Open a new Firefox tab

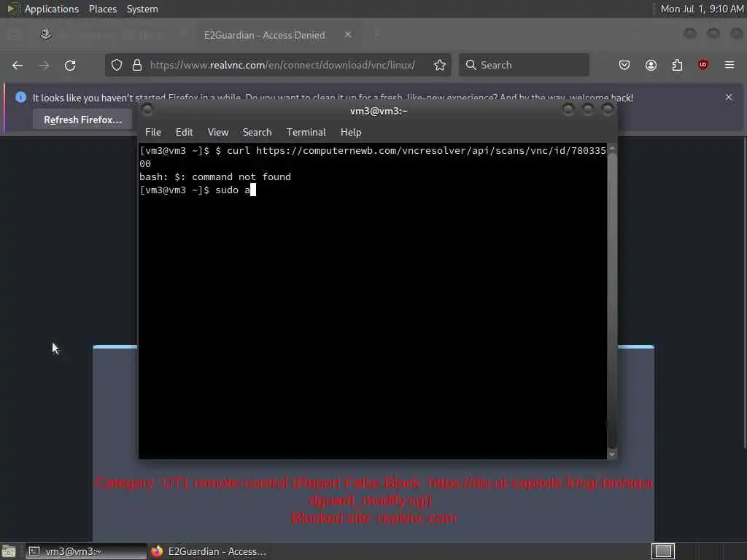tap(376, 35)
